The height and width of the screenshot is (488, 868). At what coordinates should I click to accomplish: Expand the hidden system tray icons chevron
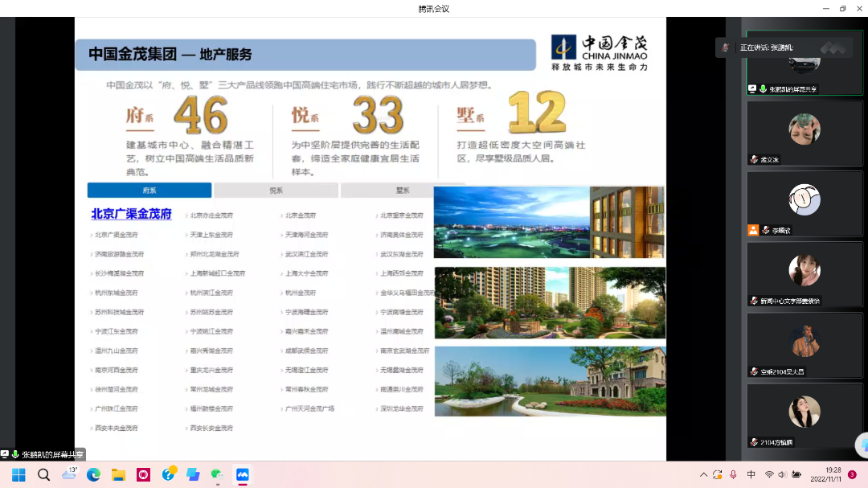704,474
